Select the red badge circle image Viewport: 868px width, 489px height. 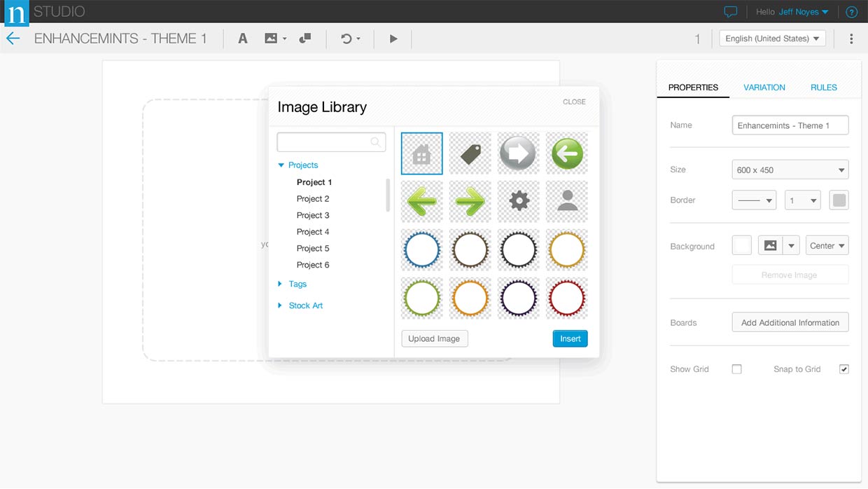(567, 298)
